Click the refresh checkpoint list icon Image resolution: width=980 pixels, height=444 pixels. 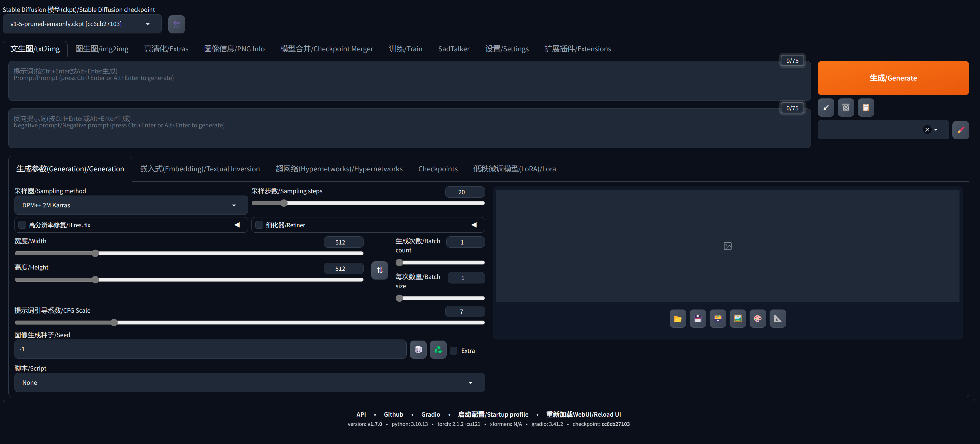pos(176,24)
